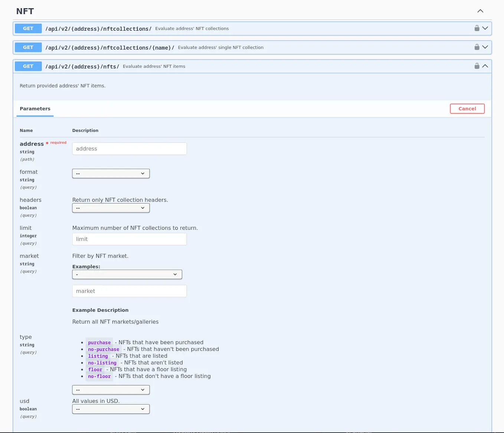Click lock icon on the nfts endpoint row
Screen dimensions: 504x433
(x=477, y=66)
